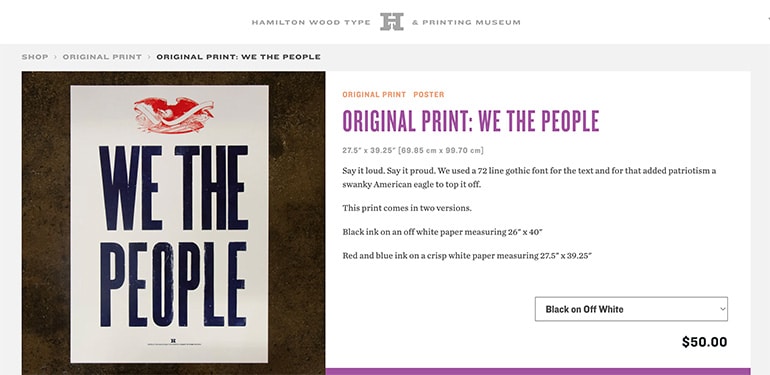
Task: Click the We The People poster image
Action: [173, 223]
